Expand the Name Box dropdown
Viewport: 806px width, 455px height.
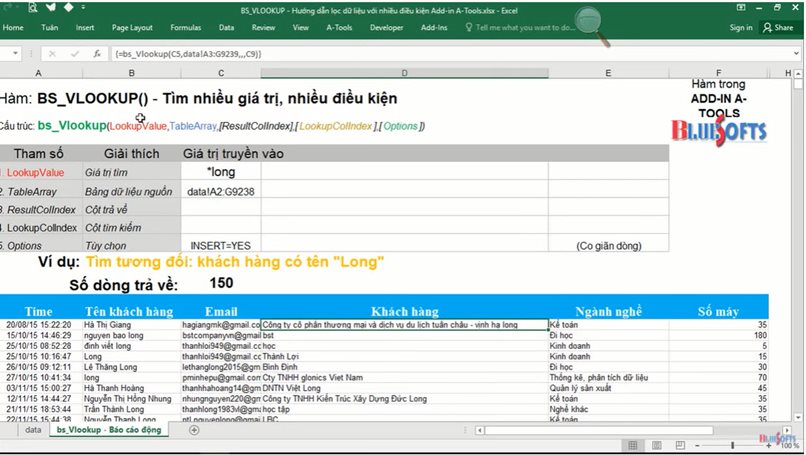[x=15, y=53]
